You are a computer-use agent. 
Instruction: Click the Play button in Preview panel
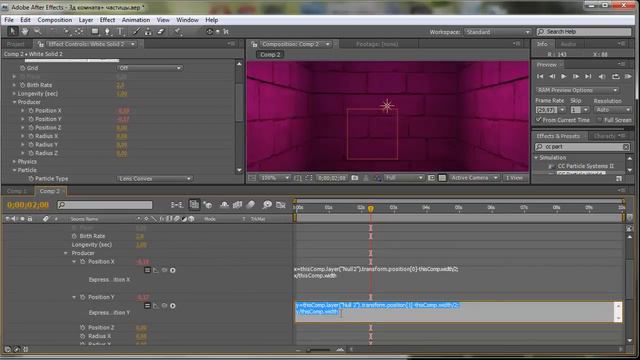[x=564, y=76]
